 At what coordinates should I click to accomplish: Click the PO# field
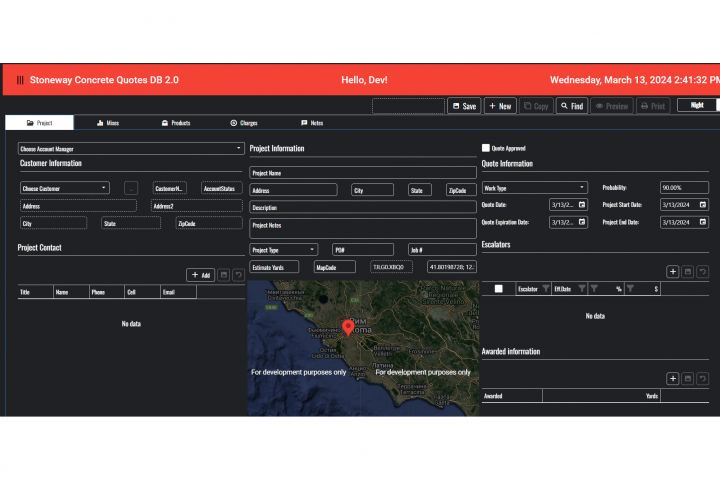click(x=363, y=249)
